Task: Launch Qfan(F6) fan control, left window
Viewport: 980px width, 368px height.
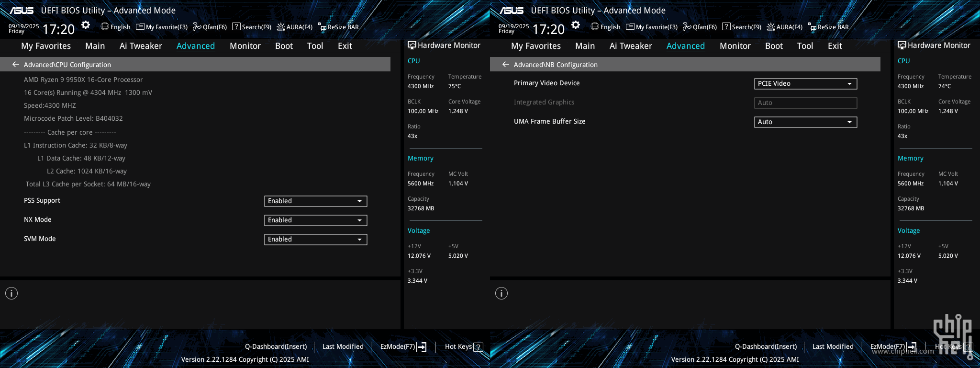Action: click(210, 27)
